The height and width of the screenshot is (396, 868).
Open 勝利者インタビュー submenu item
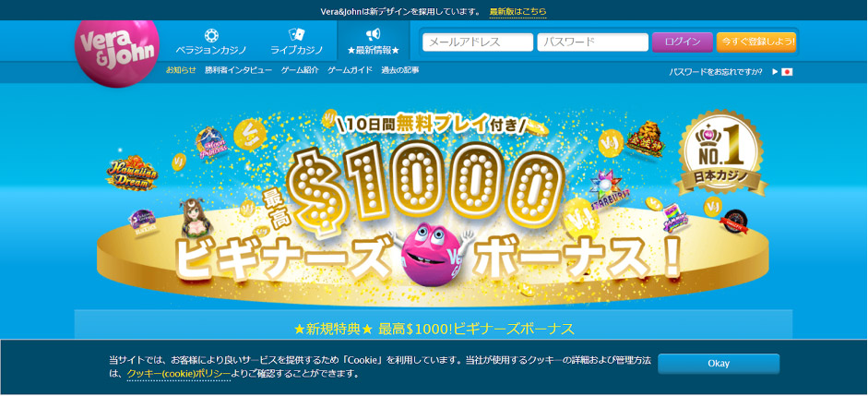click(x=238, y=70)
